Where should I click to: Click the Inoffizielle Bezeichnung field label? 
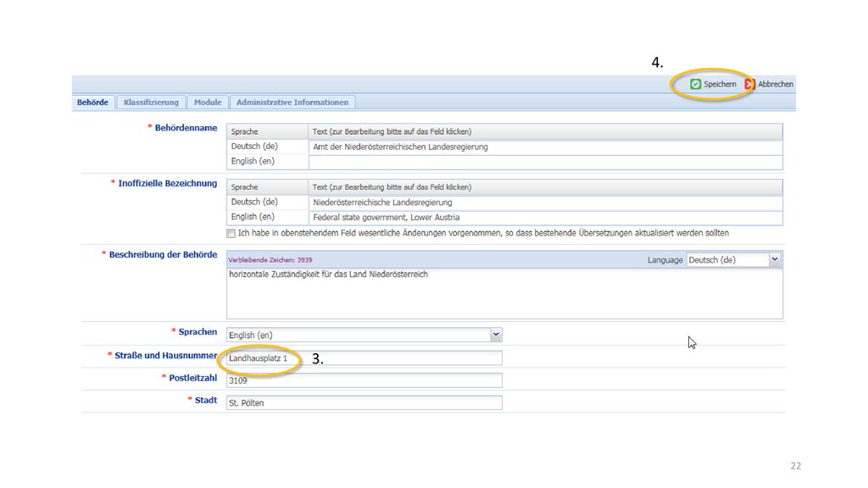(x=167, y=183)
